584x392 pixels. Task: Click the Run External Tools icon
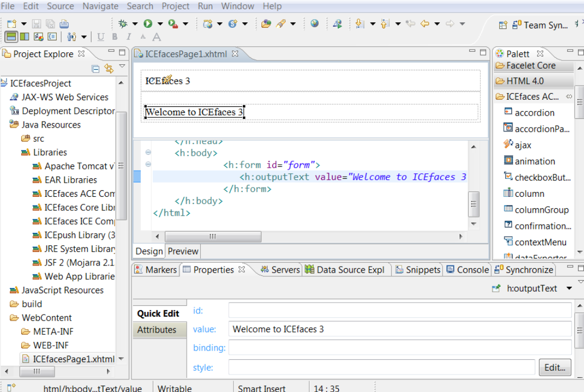pyautogui.click(x=173, y=24)
